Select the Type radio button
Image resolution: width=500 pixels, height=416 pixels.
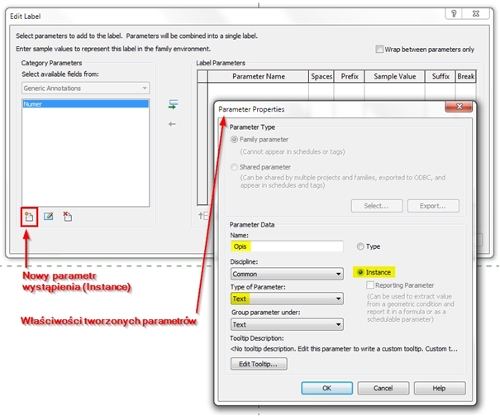(x=360, y=246)
